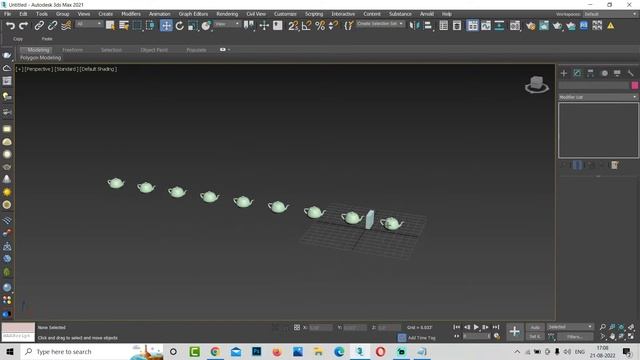Expand ribbon options arrow beside Populate
Viewport: 640px width, 360px height.
229,50
